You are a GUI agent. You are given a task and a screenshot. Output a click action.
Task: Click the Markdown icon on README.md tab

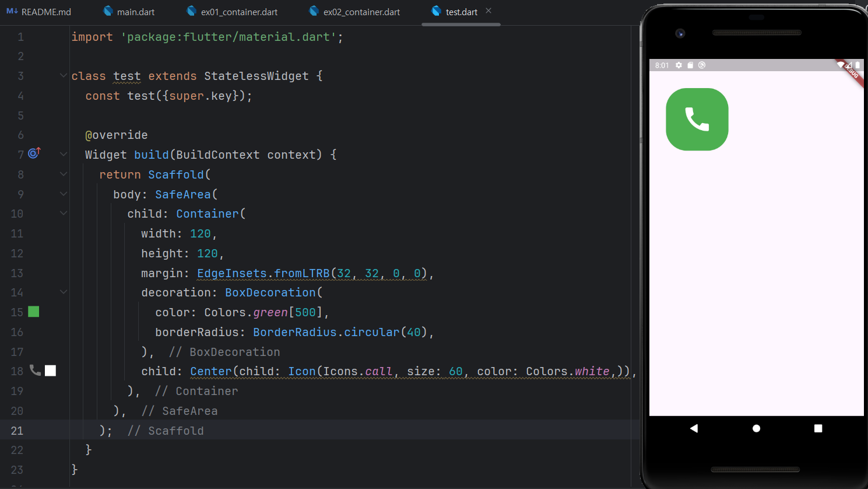pyautogui.click(x=12, y=11)
